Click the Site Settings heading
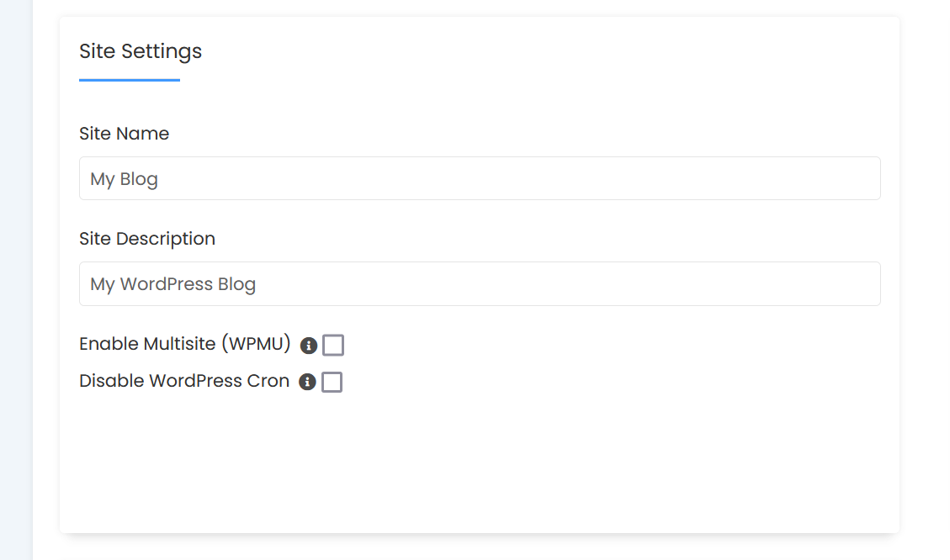The width and height of the screenshot is (950, 560). [x=141, y=51]
